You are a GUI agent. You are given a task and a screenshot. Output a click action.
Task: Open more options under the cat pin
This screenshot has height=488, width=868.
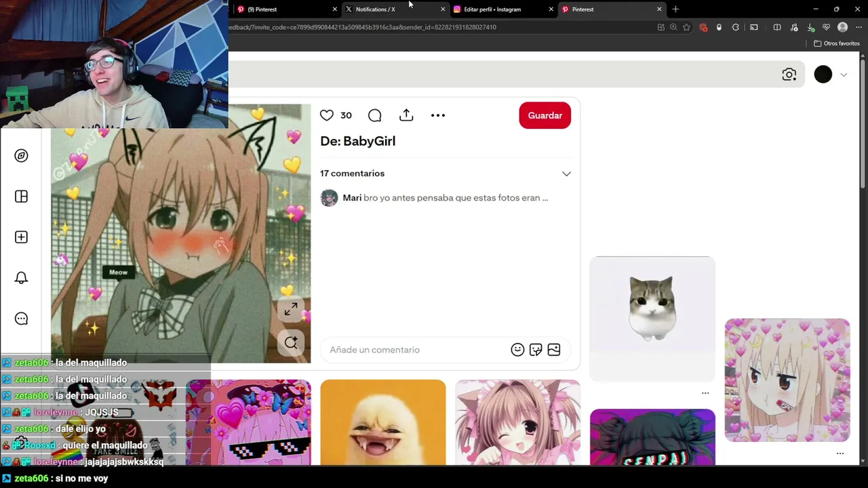(x=705, y=393)
